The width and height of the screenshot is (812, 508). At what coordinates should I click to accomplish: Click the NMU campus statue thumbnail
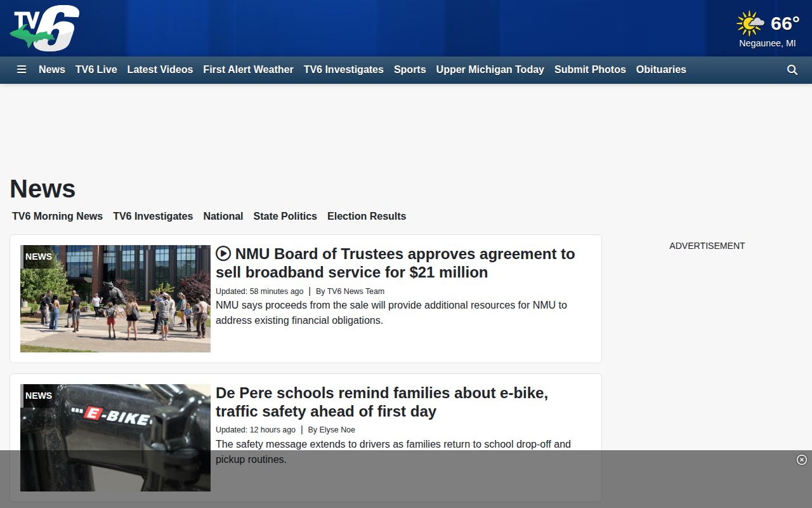point(115,298)
